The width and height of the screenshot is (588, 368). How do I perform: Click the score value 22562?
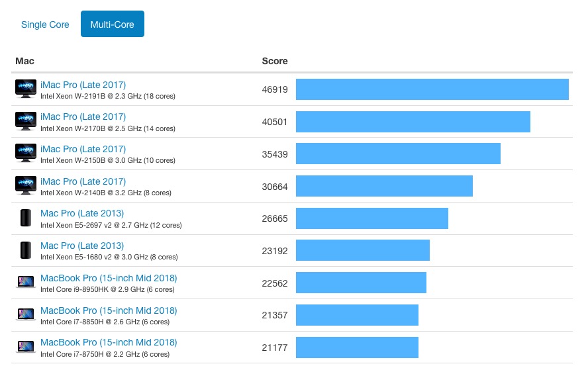[x=275, y=283]
